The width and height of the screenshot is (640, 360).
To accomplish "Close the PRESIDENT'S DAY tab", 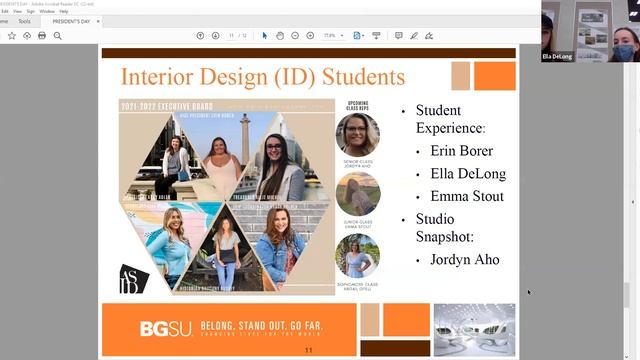I will (x=98, y=21).
